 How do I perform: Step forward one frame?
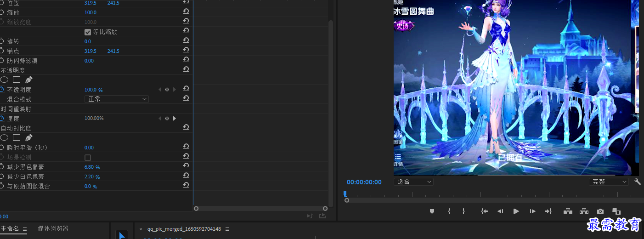(x=533, y=211)
